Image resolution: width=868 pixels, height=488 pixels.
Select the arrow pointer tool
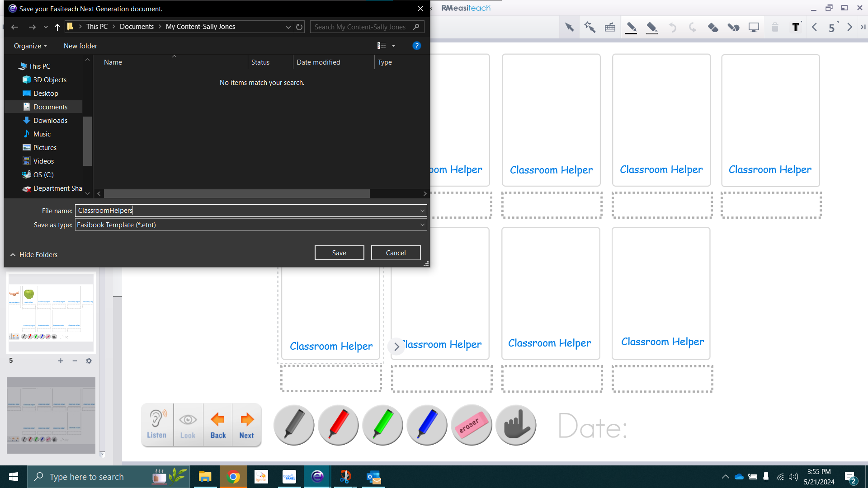[x=569, y=27]
